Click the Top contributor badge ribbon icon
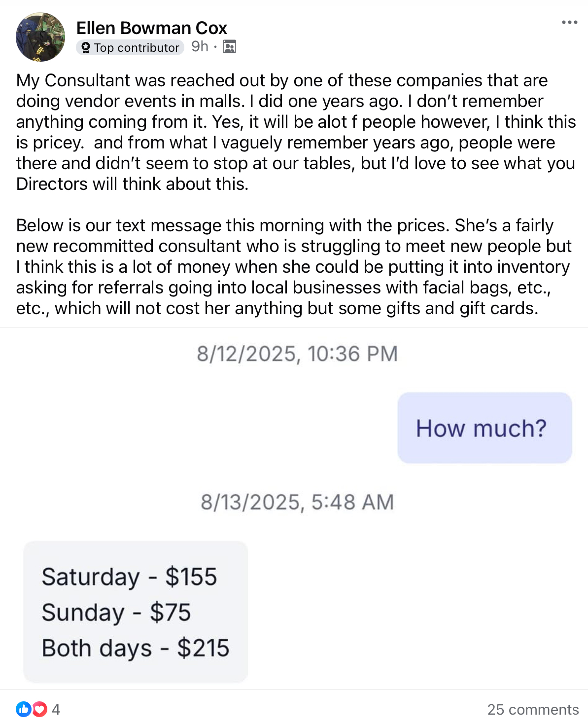588x725 pixels. tap(86, 47)
